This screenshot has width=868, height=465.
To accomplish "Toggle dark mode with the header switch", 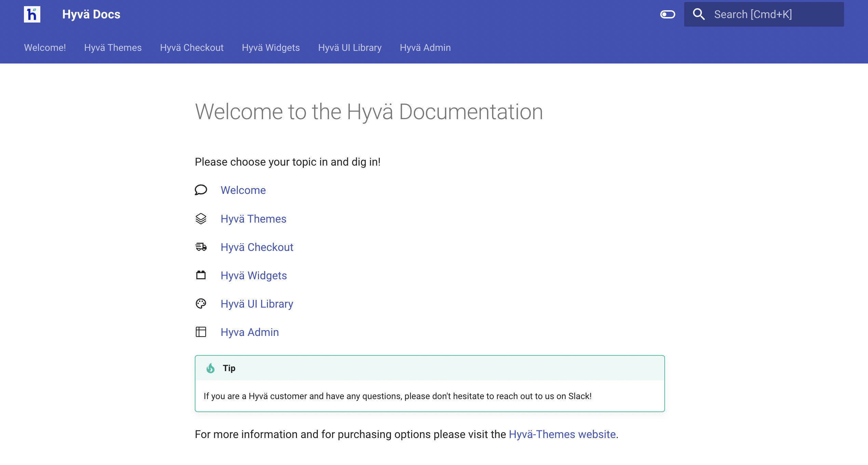I will 668,14.
